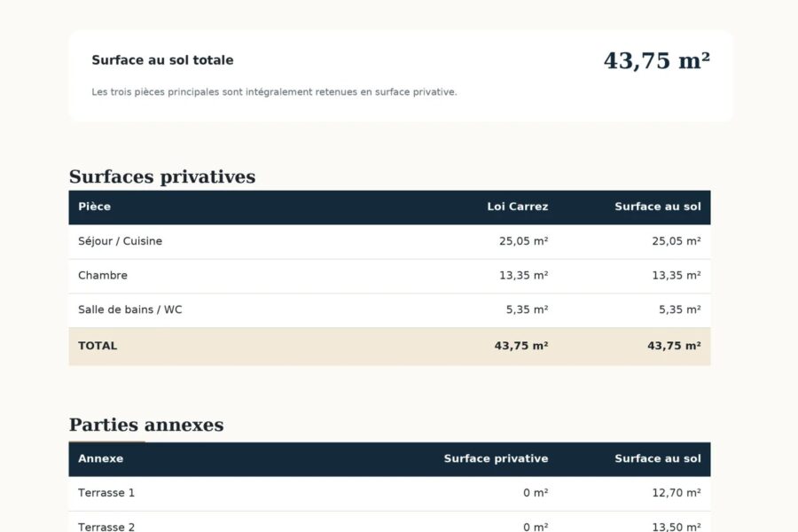798x532 pixels.
Task: Click the "Surfaces privatives" section heading
Action: (162, 176)
